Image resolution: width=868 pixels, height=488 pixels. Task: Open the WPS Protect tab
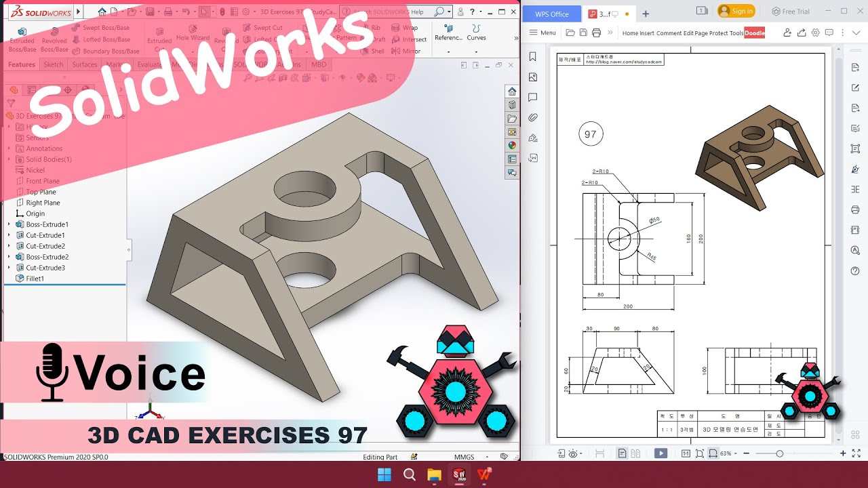(x=718, y=33)
